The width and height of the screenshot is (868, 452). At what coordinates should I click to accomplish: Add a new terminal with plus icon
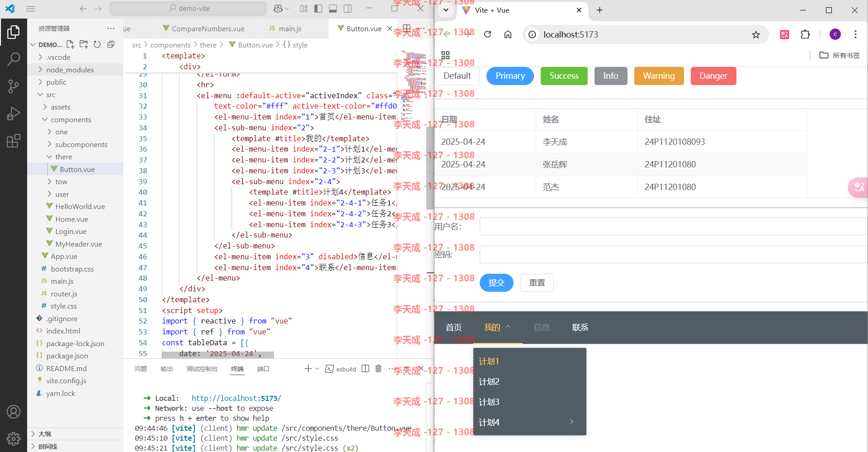308,369
